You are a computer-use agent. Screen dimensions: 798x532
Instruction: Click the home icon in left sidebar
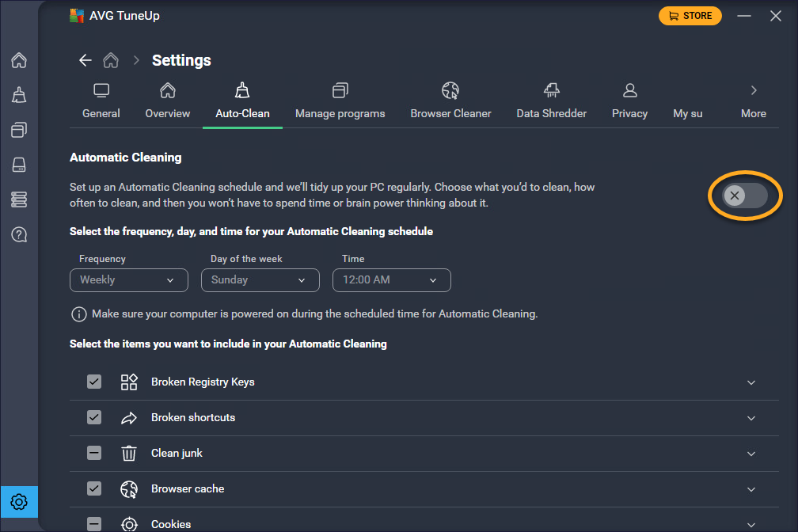coord(19,60)
